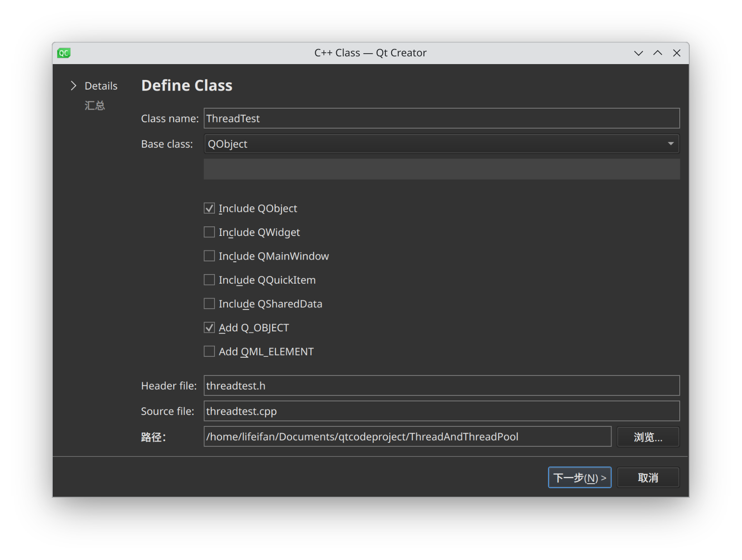Click the Define Class heading
Viewport: 742px width, 560px height.
coord(187,85)
